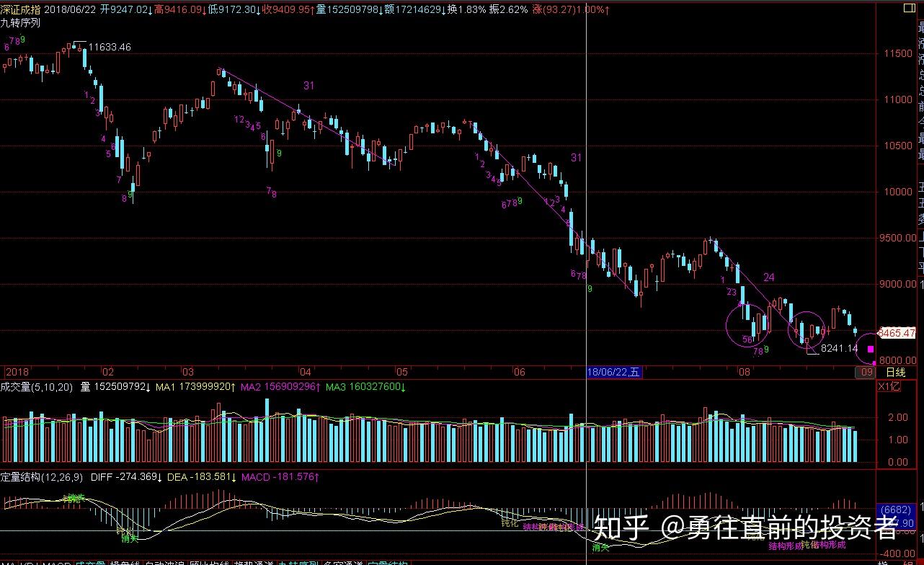Select the 日线 period label
Screen dimensions: 924x565
pyautogui.click(x=894, y=372)
